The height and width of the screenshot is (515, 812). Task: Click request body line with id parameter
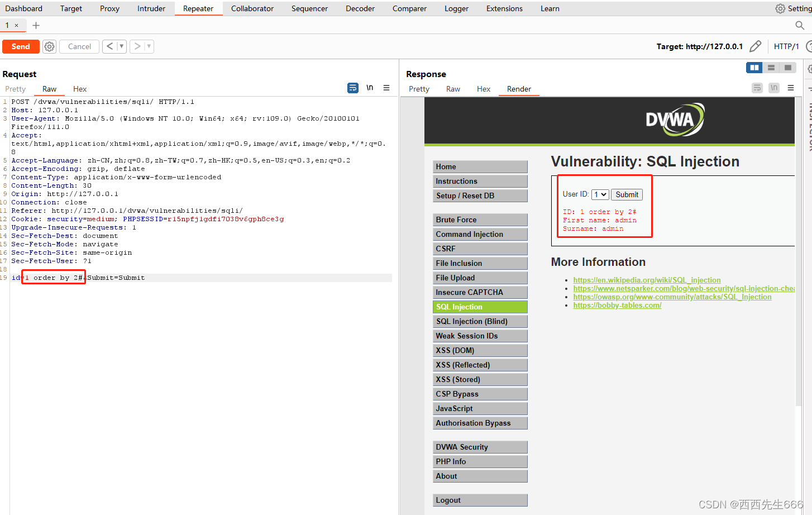pyautogui.click(x=201, y=278)
